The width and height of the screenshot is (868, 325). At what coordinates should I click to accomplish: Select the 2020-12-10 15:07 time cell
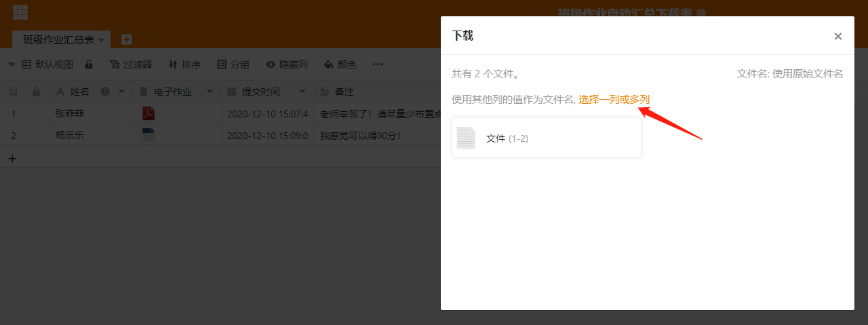[268, 113]
